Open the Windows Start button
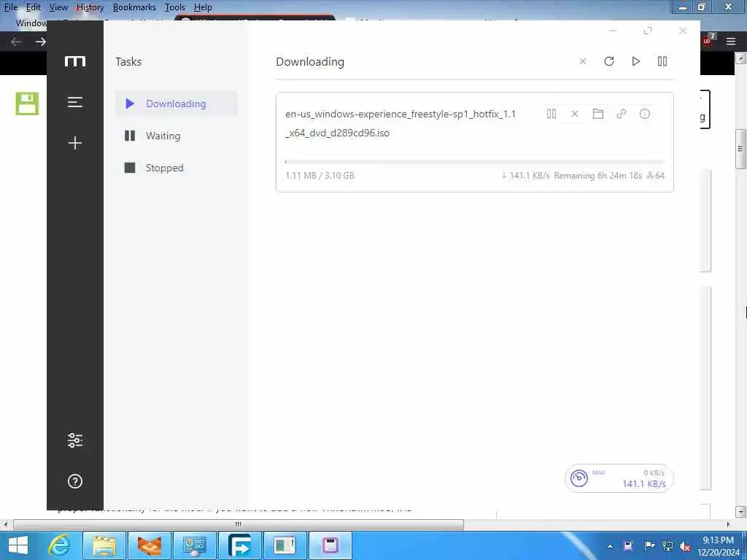747x560 pixels. coord(18,545)
